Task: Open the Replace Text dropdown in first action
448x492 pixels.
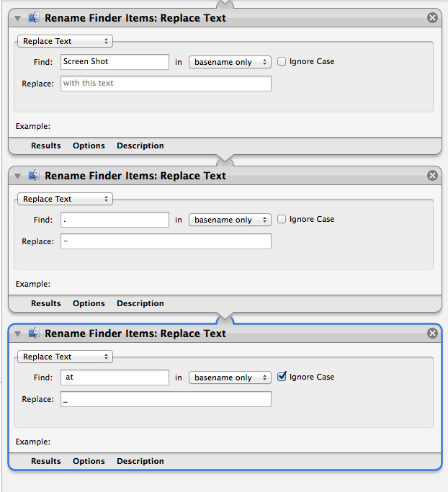Action: click(65, 41)
